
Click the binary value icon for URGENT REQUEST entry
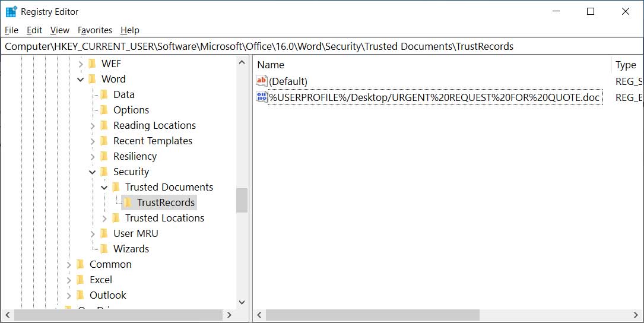click(x=262, y=97)
